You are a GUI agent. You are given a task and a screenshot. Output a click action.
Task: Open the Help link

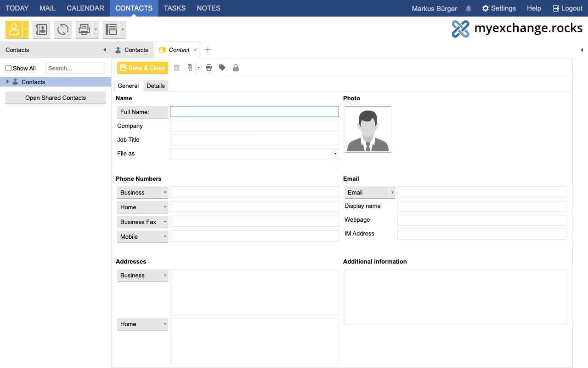pos(534,8)
